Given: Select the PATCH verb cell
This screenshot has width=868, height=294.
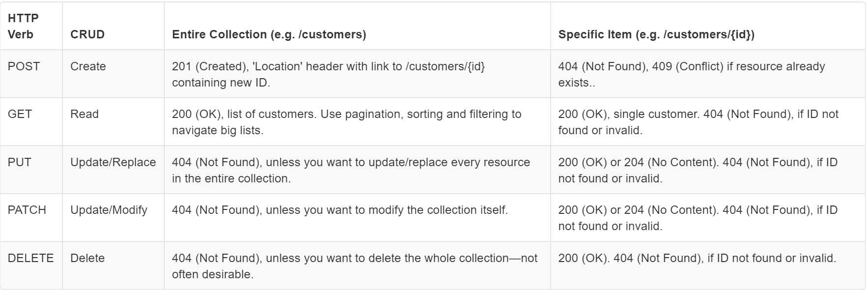Looking at the screenshot, I should 27,210.
